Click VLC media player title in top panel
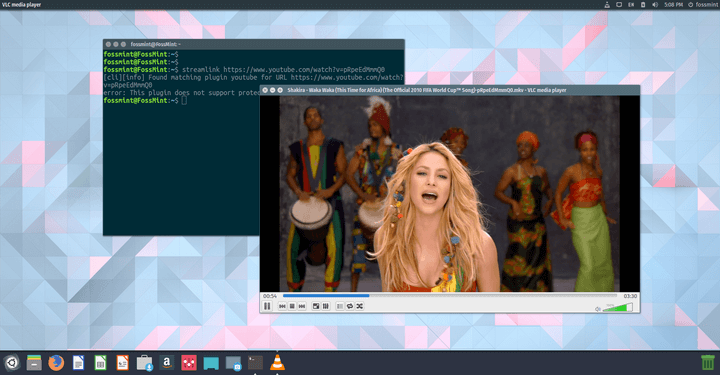The width and height of the screenshot is (720, 375). [22, 5]
